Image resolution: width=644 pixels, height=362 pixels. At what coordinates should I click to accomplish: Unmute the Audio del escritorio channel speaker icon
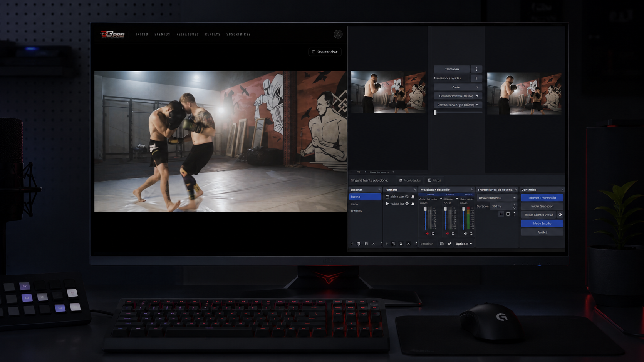[x=428, y=234]
